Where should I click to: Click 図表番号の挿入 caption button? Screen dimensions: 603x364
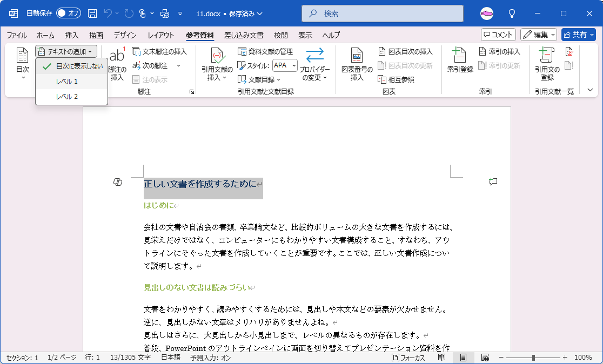pos(357,64)
